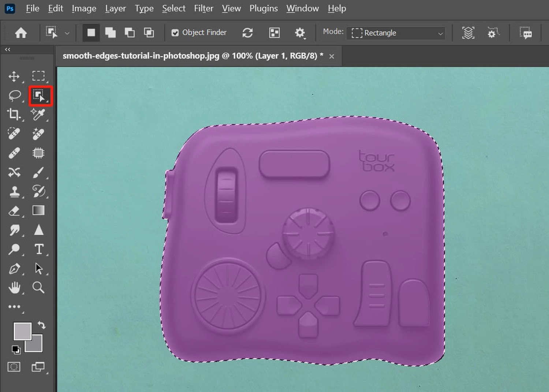Select the Healing Brush bandage tool

pyautogui.click(x=14, y=153)
